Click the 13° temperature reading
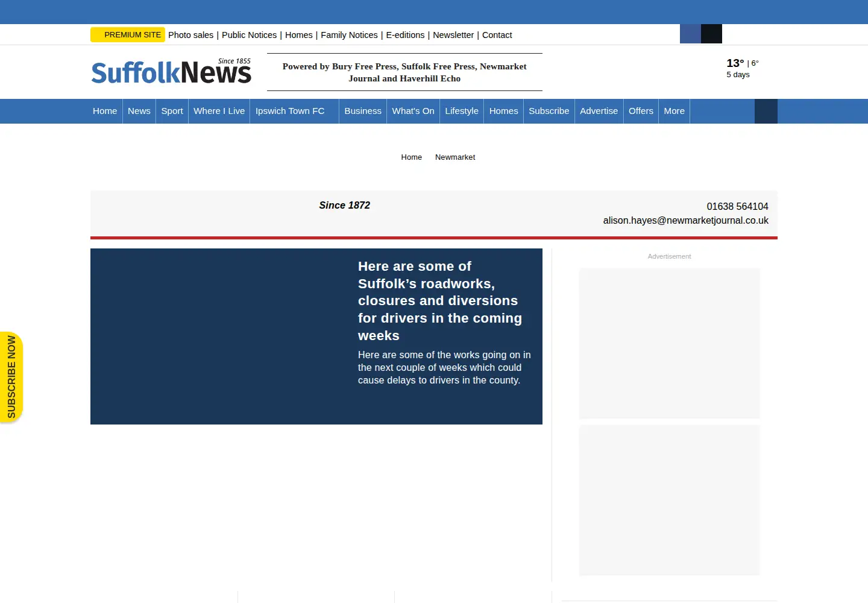Screen dimensions: 868x603 click(735, 63)
